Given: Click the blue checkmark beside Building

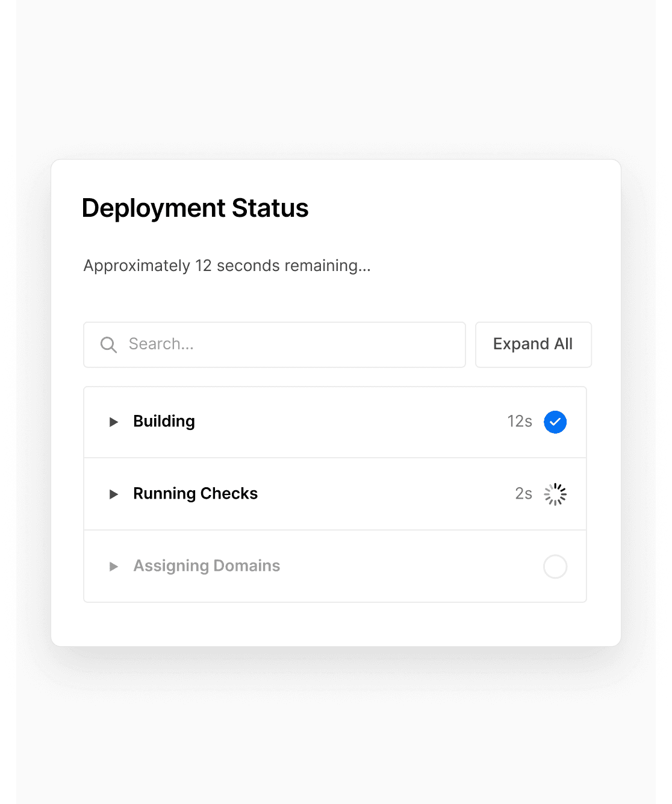Looking at the screenshot, I should pyautogui.click(x=555, y=422).
